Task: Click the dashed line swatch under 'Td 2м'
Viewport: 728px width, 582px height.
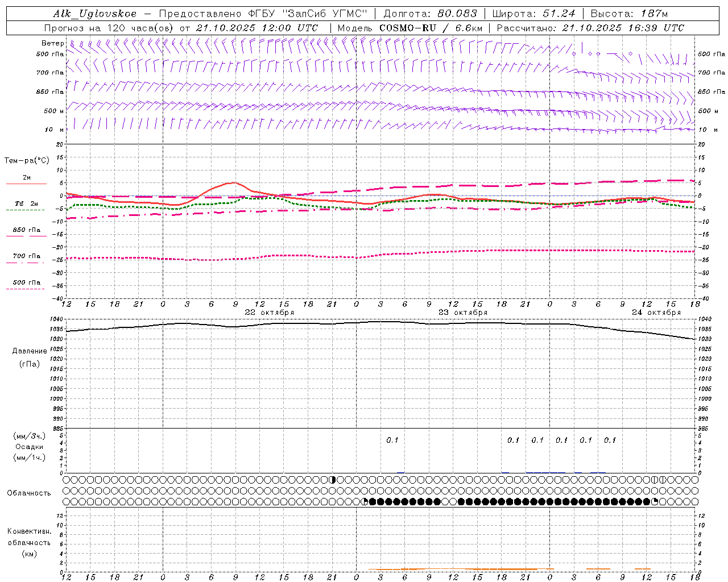Action: coord(26,210)
